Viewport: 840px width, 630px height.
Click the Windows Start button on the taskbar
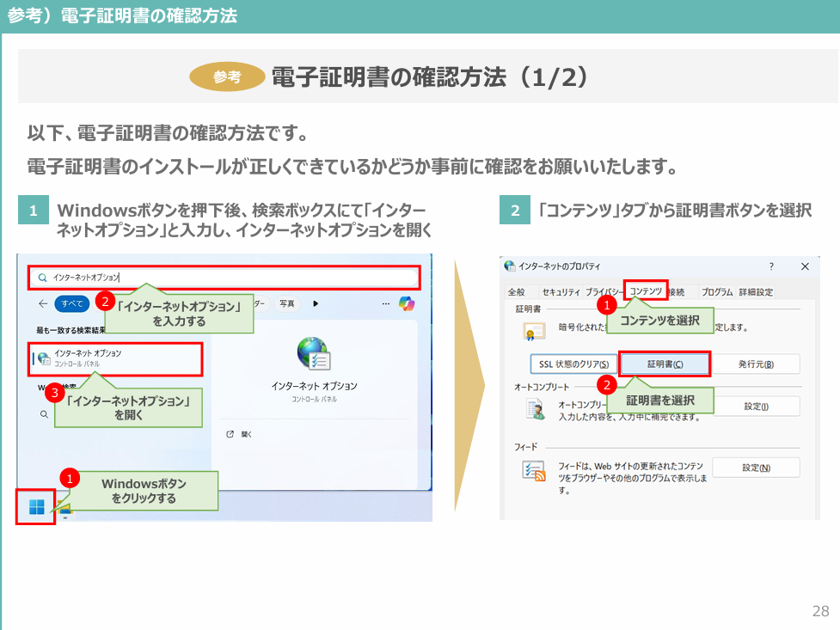pyautogui.click(x=38, y=507)
